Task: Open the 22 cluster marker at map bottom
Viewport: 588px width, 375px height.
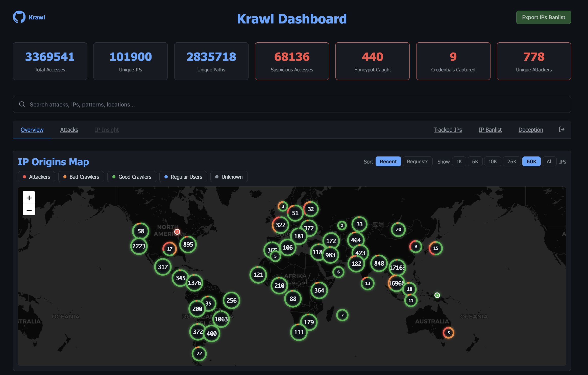Action: (199, 354)
